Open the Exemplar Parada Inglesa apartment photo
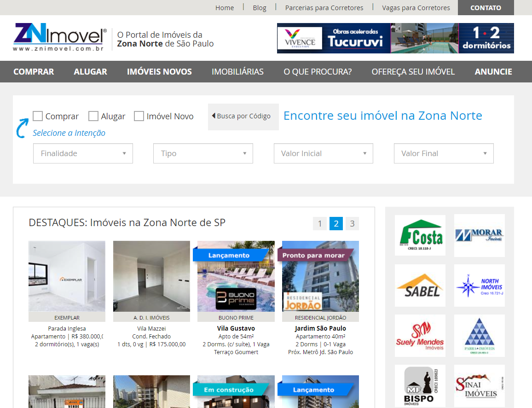The height and width of the screenshot is (408, 532). pos(67,276)
